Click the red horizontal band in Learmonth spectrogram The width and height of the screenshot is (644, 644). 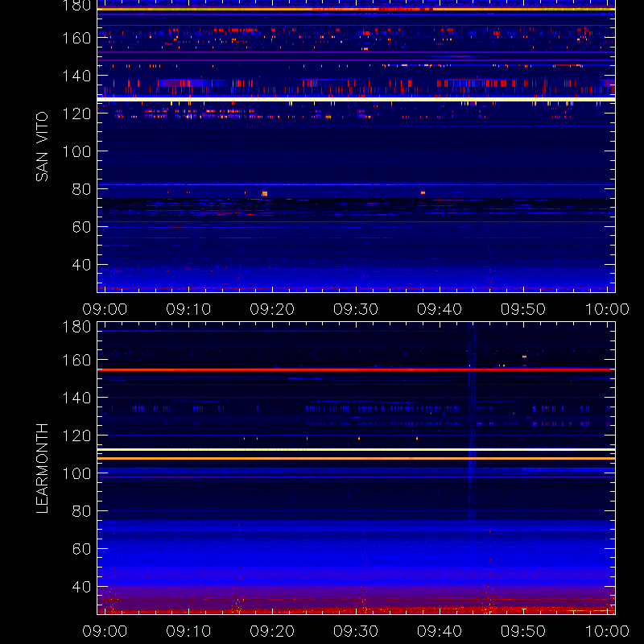pyautogui.click(x=356, y=369)
